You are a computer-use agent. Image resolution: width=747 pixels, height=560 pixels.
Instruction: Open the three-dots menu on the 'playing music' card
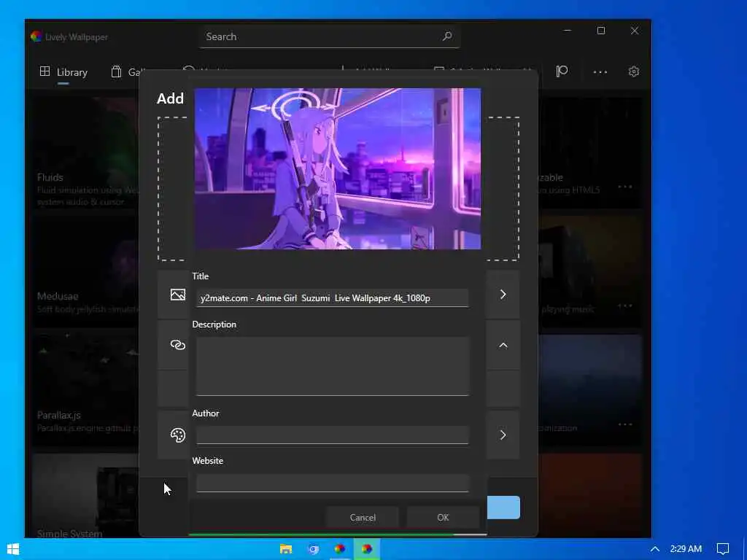[x=624, y=306]
